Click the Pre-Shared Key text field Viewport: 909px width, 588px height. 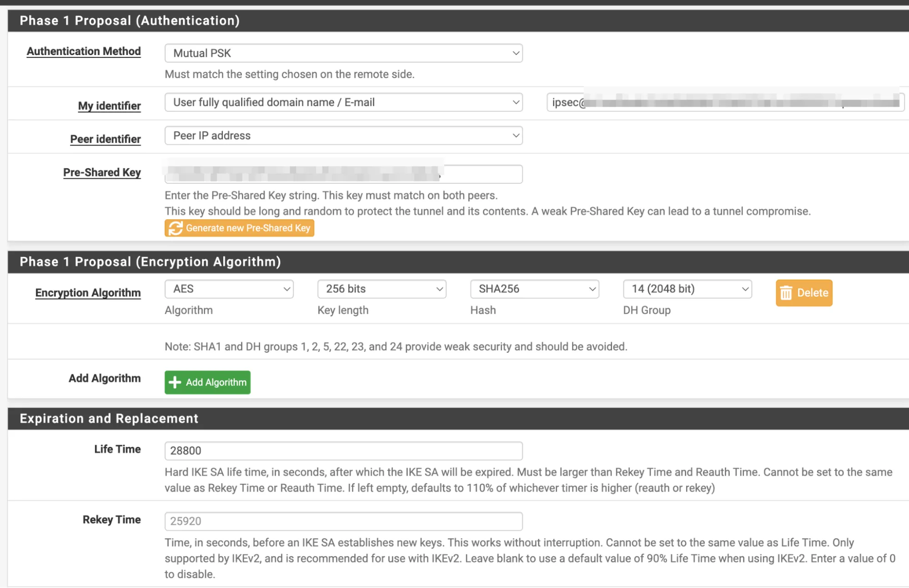click(343, 173)
